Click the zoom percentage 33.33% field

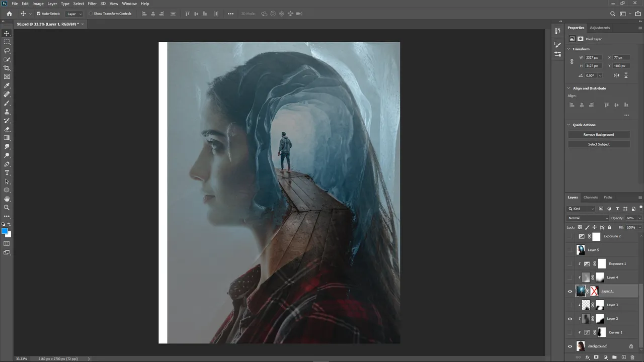[x=22, y=358]
